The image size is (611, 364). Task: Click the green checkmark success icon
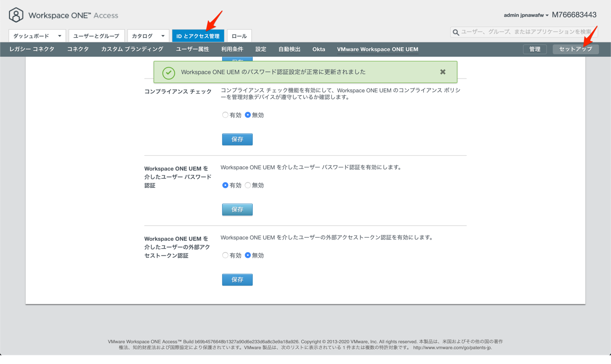pos(169,73)
